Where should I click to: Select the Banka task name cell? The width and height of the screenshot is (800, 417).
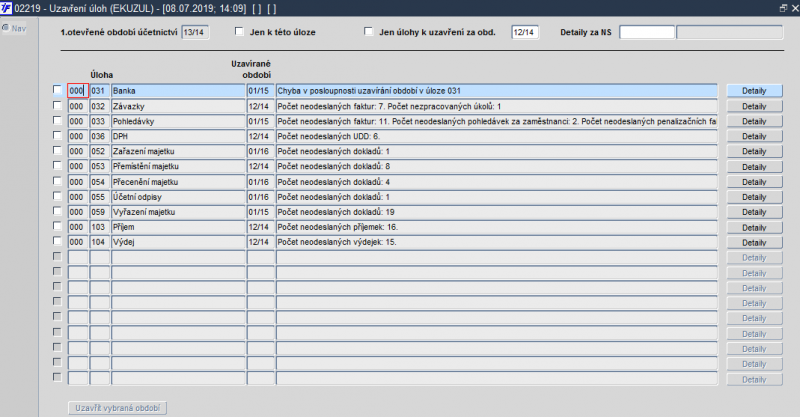pos(178,91)
